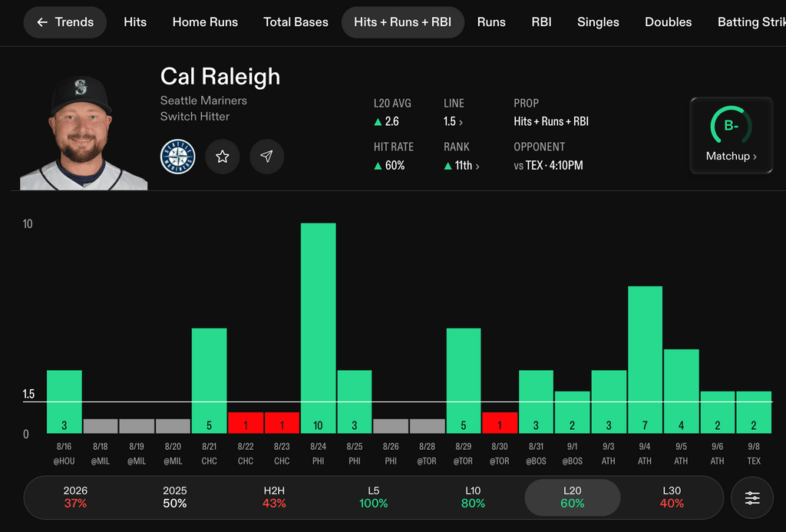
Task: Click the red 8/22 CHC bar
Action: [246, 423]
